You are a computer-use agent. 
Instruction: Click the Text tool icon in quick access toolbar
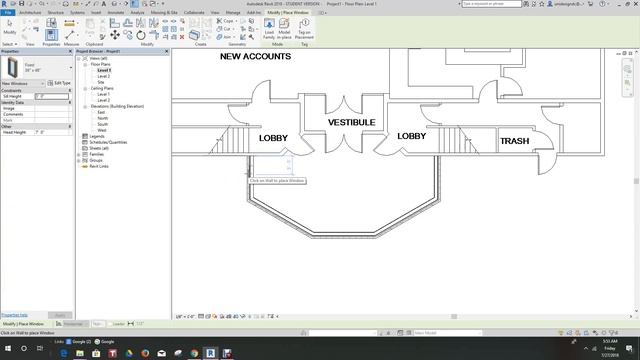click(104, 4)
